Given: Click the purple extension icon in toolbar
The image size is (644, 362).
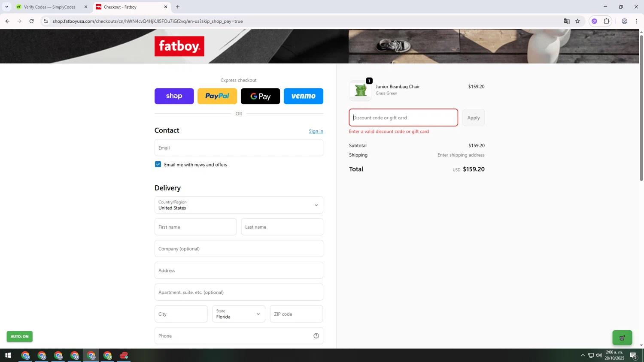Looking at the screenshot, I should click(x=594, y=21).
